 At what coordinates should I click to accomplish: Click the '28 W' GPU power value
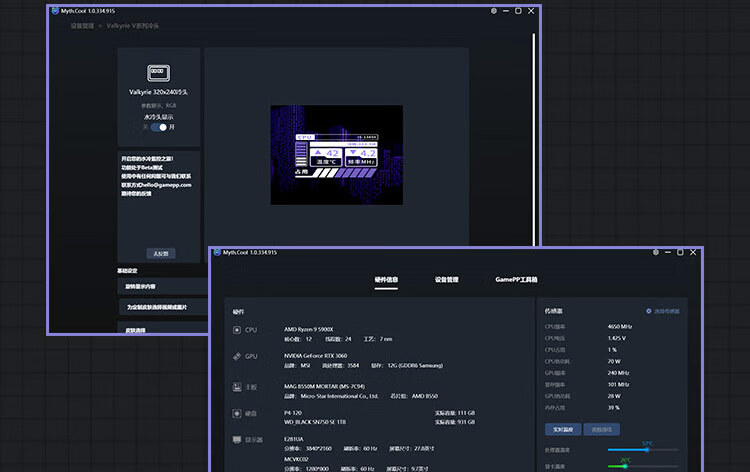(614, 396)
